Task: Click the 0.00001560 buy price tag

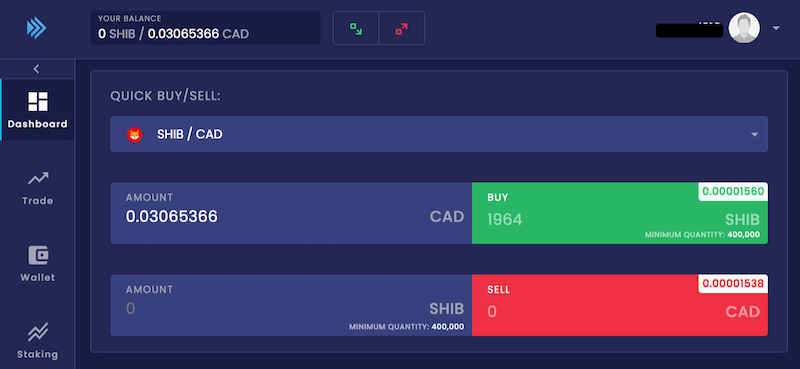Action: [x=733, y=191]
